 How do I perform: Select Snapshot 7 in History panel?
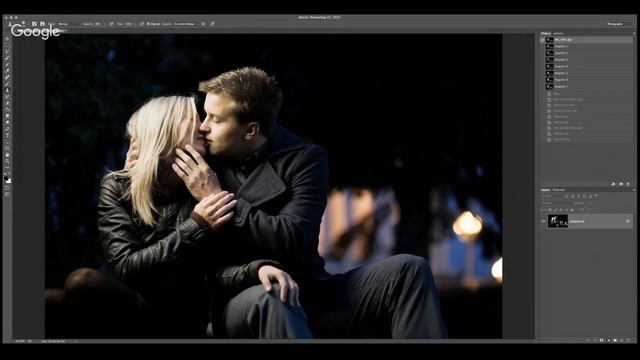click(x=589, y=87)
